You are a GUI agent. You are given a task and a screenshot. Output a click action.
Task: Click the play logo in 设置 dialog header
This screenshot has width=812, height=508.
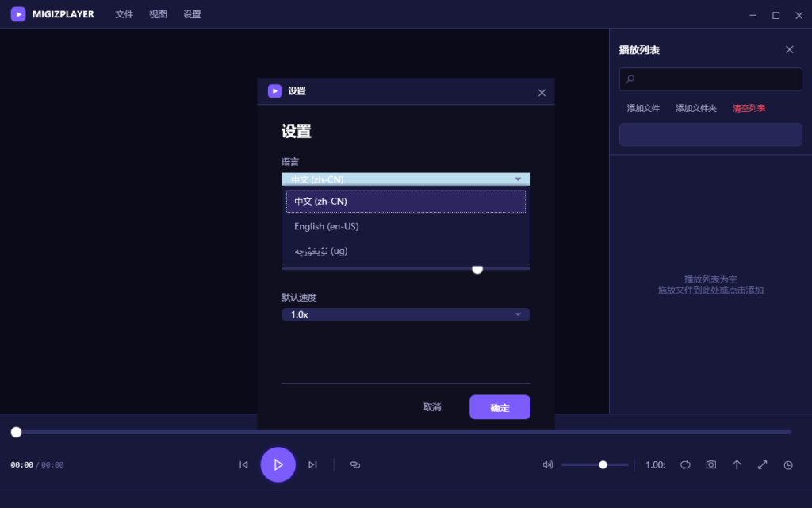pyautogui.click(x=274, y=91)
